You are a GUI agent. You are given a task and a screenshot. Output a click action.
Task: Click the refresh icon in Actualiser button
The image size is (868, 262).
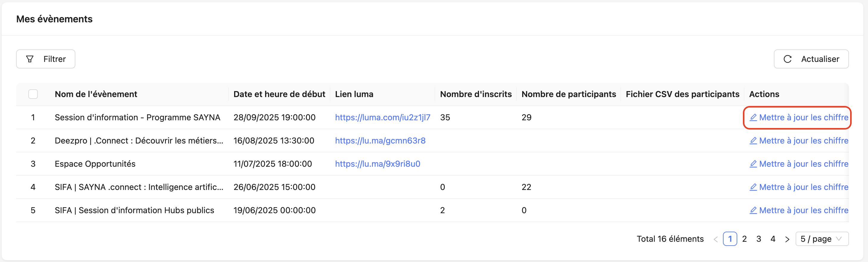(788, 59)
